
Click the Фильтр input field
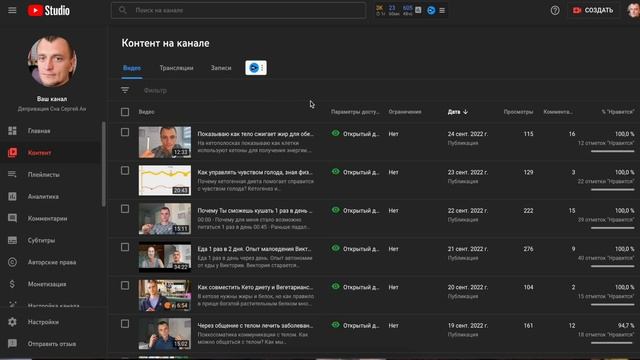[x=155, y=90]
